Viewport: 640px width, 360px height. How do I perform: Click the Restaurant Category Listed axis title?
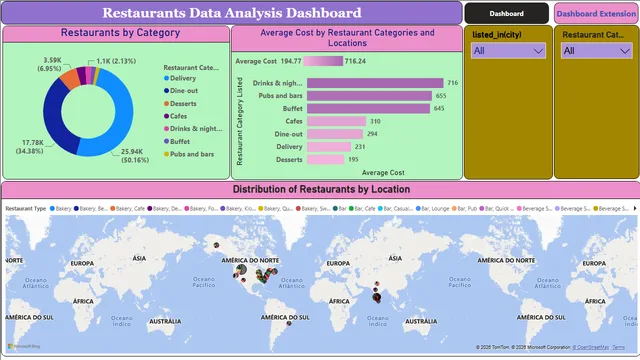pos(240,121)
